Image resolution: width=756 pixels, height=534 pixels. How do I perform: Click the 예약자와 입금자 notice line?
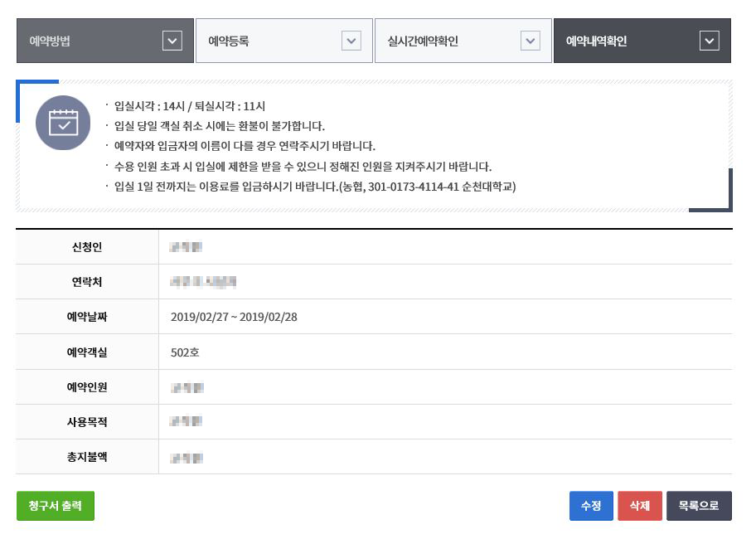(245, 146)
